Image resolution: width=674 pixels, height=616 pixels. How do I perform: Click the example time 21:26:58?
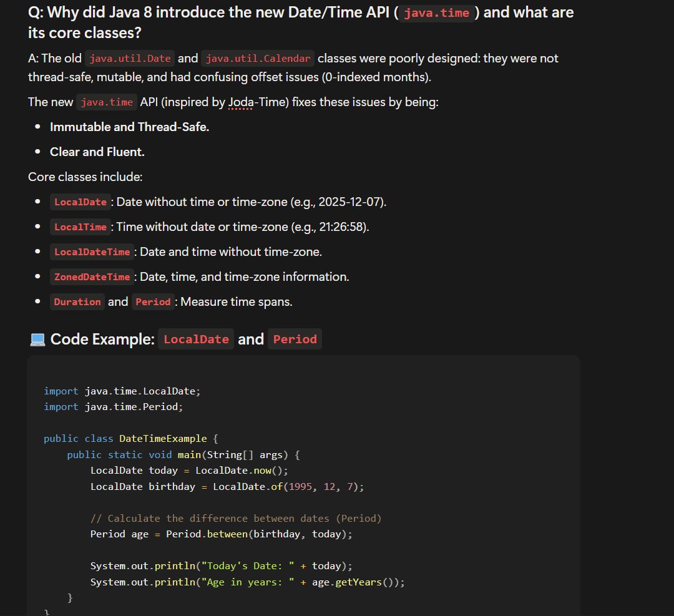(x=341, y=227)
